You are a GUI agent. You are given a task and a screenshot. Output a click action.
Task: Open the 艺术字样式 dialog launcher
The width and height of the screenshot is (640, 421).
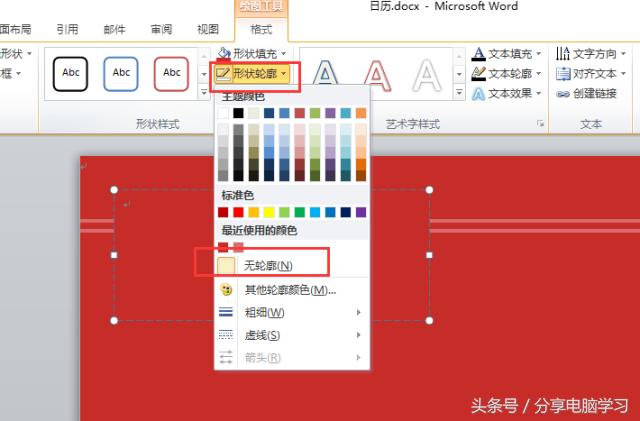[540, 123]
